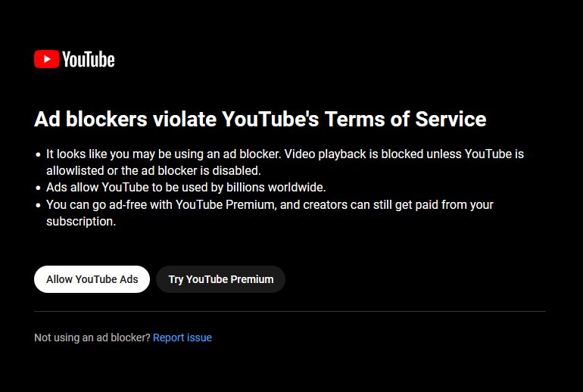Click "Terms of Service" in the heading
This screenshot has width=583, height=392.
pyautogui.click(x=405, y=120)
